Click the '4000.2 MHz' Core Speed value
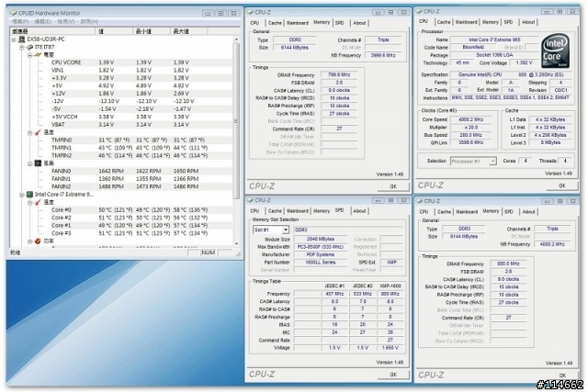Screen dimensions: 588x392 click(470, 119)
